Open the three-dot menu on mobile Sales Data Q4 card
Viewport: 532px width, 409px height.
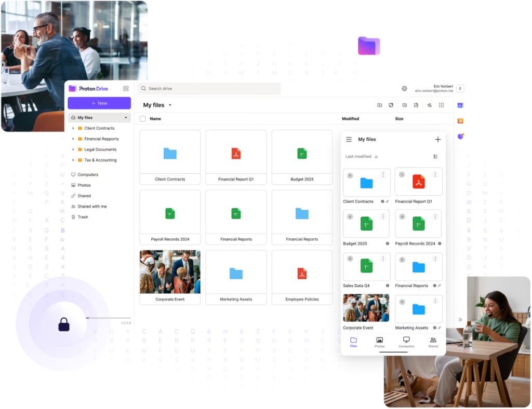[x=383, y=259]
